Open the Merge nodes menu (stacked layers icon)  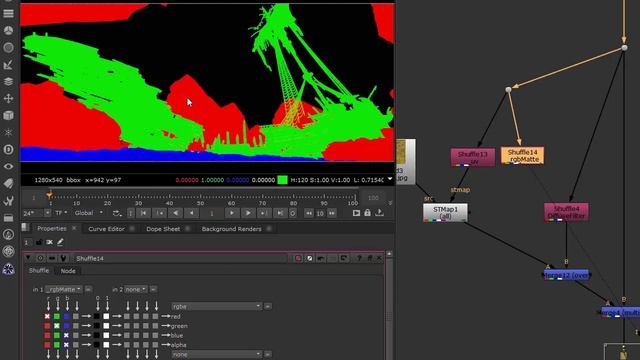[8, 82]
